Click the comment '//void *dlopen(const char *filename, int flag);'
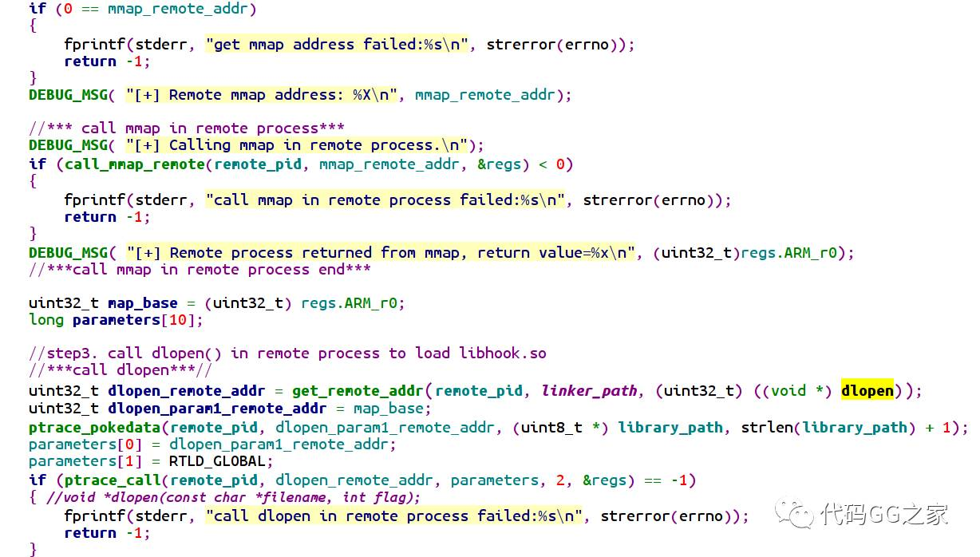The width and height of the screenshot is (980, 557). click(234, 497)
